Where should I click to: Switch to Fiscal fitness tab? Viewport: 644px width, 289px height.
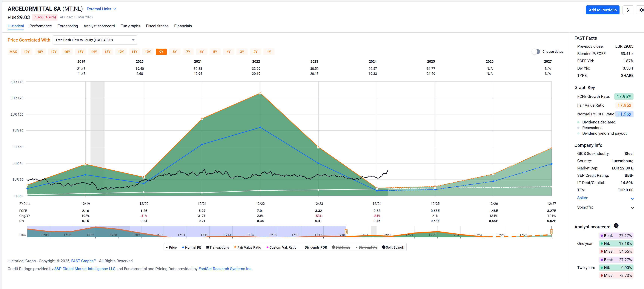coord(157,26)
